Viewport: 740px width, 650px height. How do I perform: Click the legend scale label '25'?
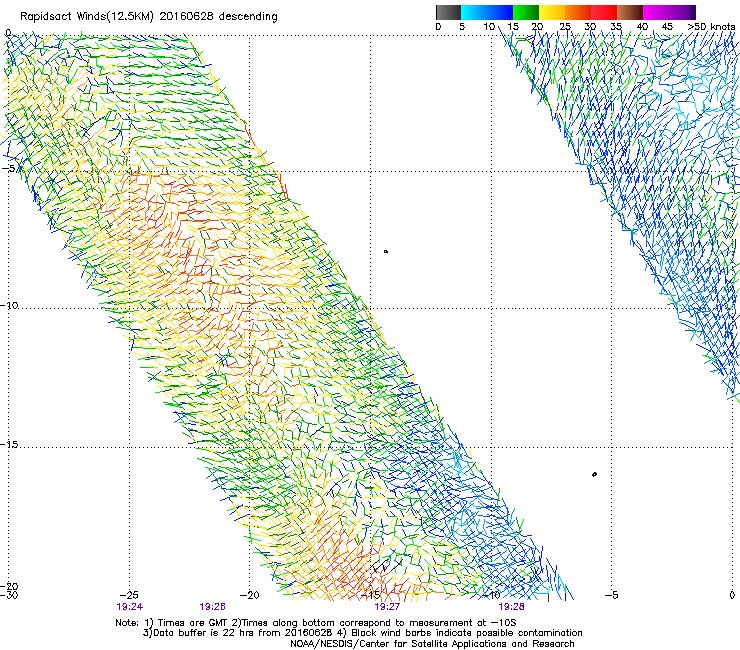(564, 26)
